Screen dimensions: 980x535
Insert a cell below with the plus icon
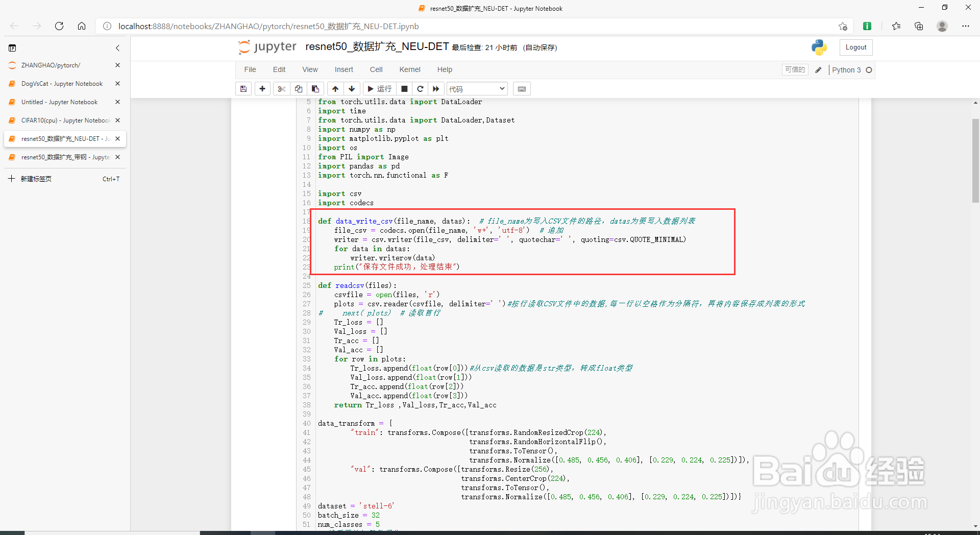[x=262, y=89]
